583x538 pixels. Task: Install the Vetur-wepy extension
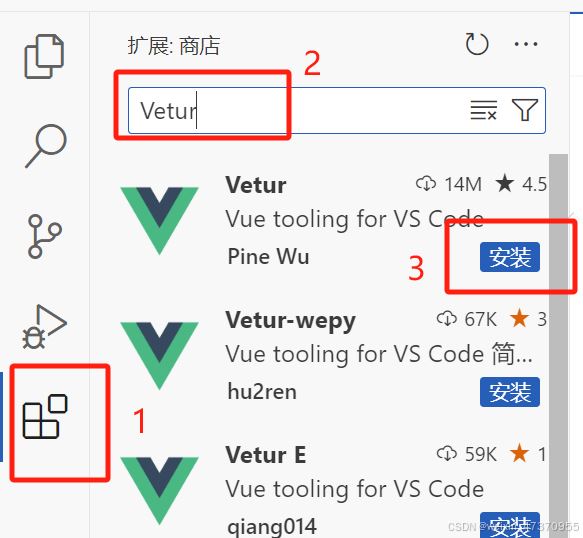tap(510, 392)
